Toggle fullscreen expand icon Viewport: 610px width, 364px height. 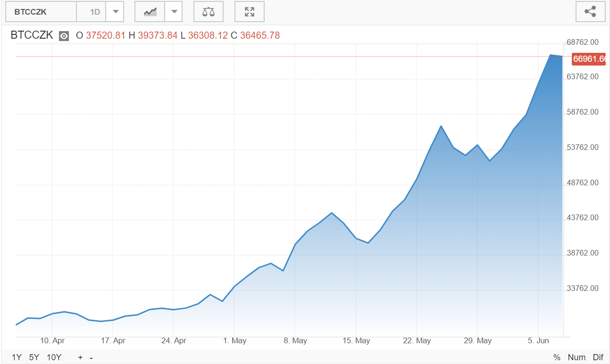pos(250,12)
